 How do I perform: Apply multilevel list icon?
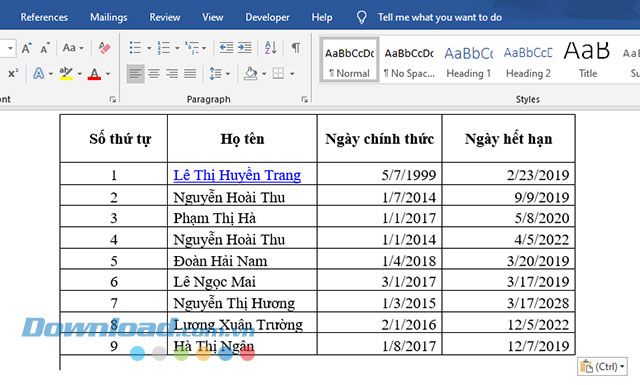click(x=192, y=48)
